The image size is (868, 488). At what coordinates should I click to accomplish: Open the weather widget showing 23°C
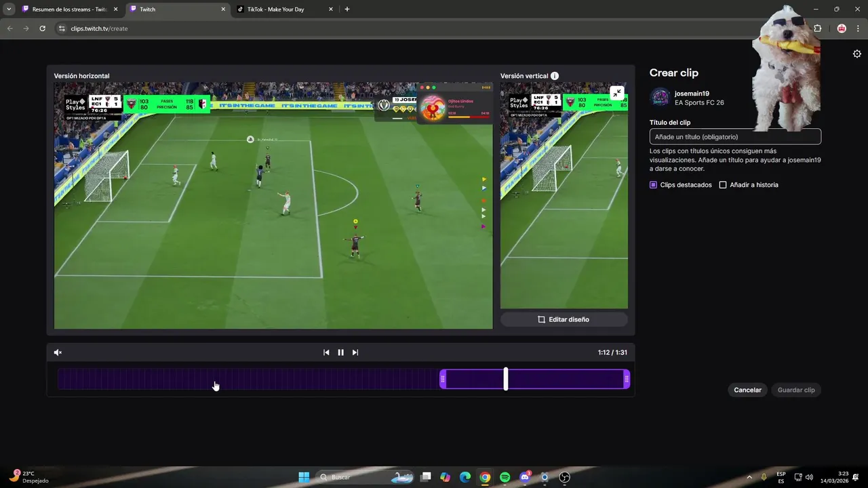(x=28, y=477)
